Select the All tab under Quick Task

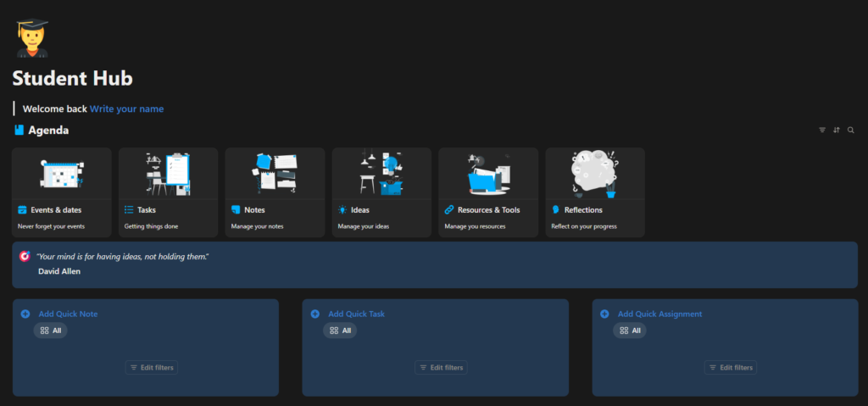(340, 331)
